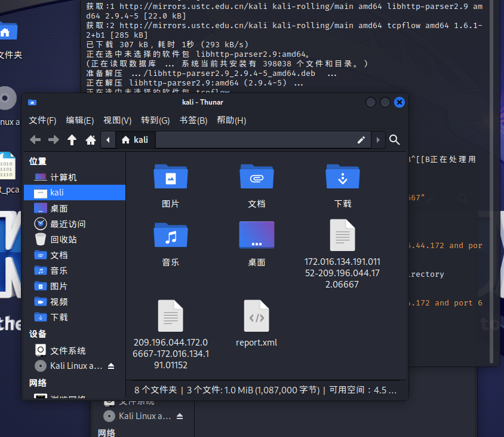Minimize the Thunar window
504x437 pixels.
pos(371,102)
